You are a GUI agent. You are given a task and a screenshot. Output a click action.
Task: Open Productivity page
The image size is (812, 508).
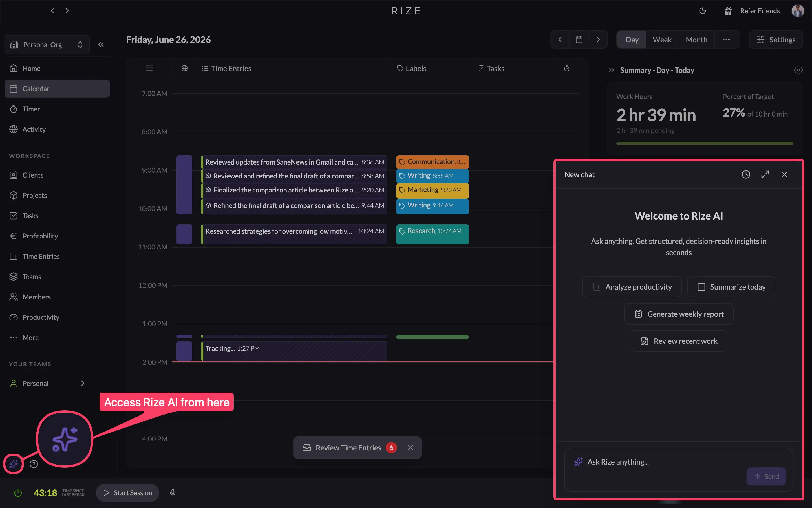[x=57, y=317]
